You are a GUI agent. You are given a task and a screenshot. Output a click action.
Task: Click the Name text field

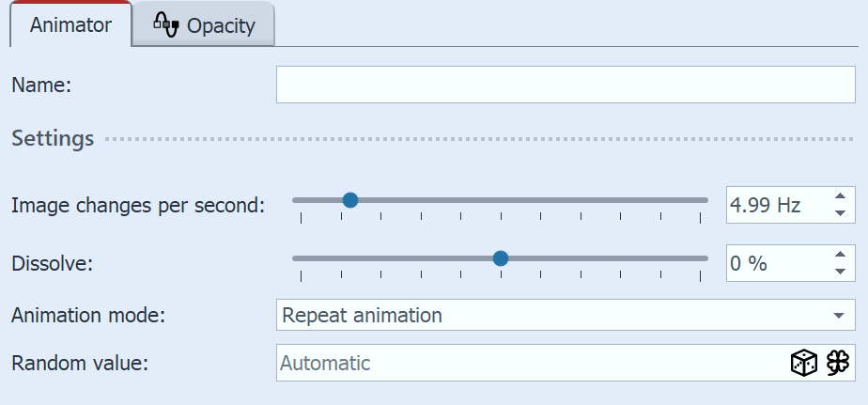point(566,85)
